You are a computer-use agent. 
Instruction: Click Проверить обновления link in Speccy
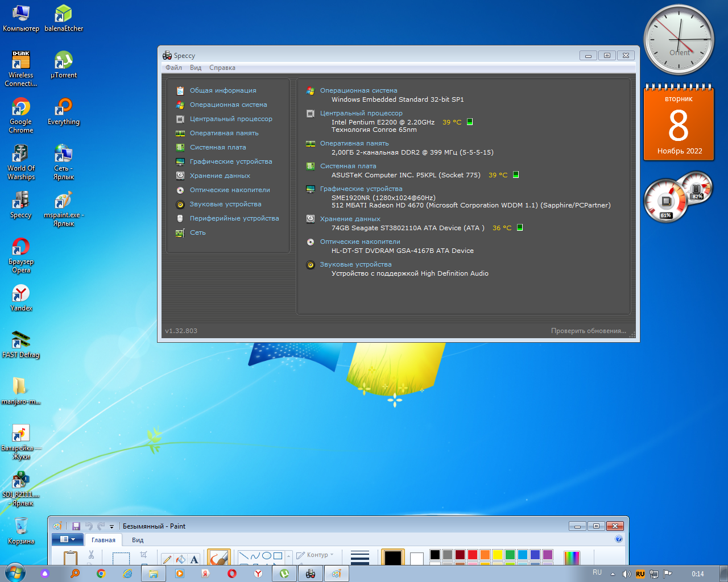tap(589, 331)
